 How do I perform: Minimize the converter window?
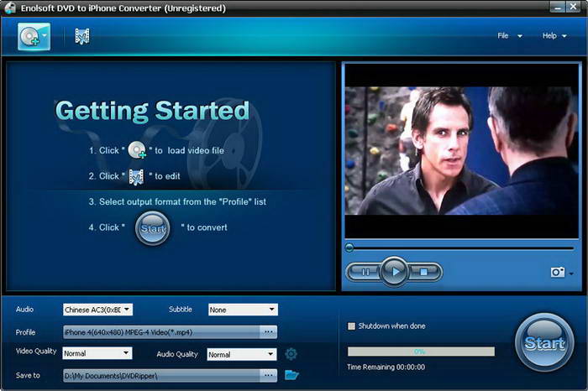click(558, 7)
